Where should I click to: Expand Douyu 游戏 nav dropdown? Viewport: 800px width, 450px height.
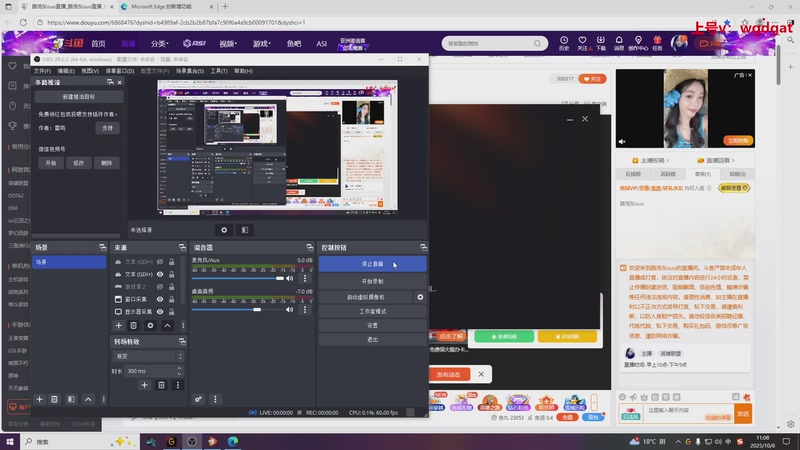261,44
